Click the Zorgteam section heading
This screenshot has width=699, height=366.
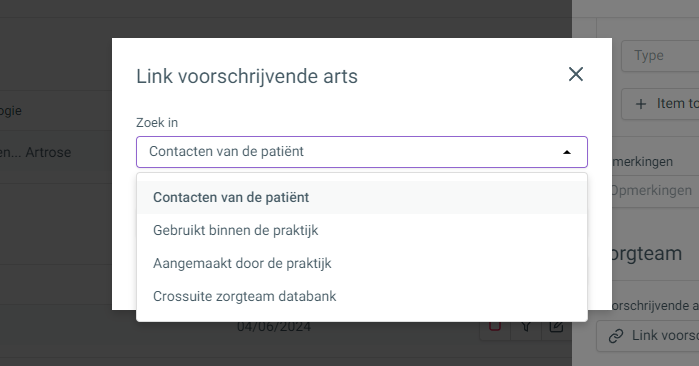[x=646, y=254]
